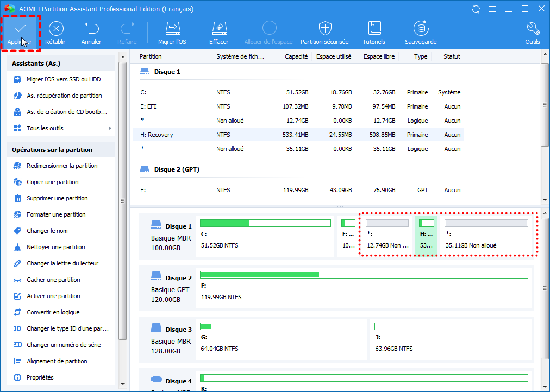The image size is (550, 392).
Task: Select Redimensionner la partition option
Action: (62, 166)
